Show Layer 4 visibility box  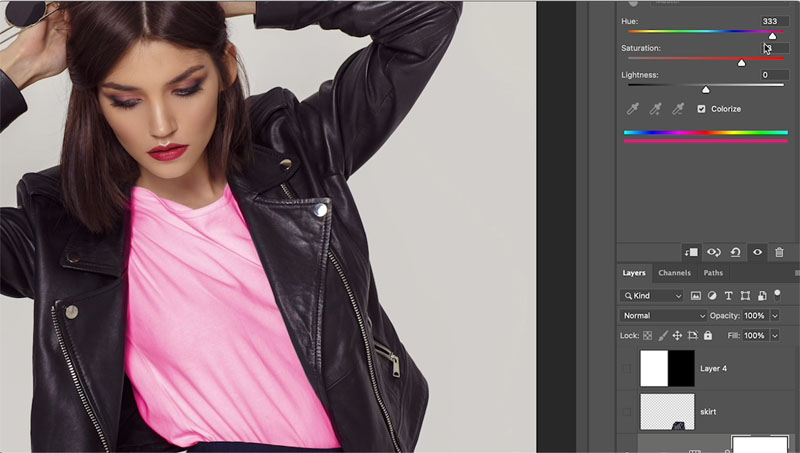click(627, 368)
